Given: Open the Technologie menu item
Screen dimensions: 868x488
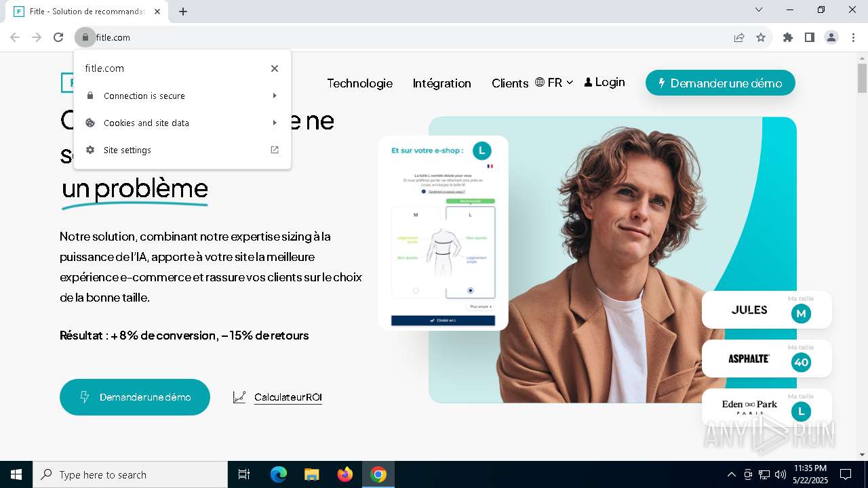Looking at the screenshot, I should (x=359, y=83).
